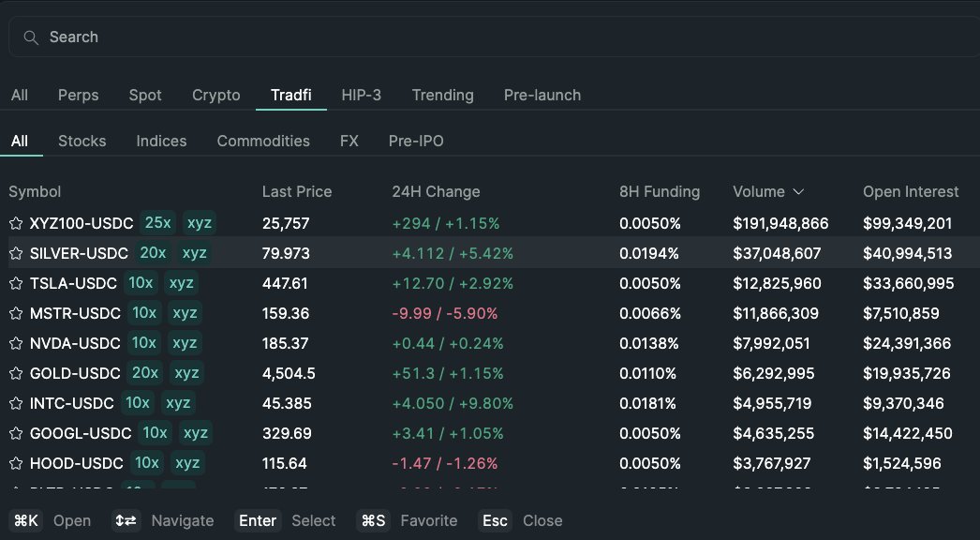Viewport: 980px width, 540px height.
Task: Toggle favorite star on NVDA-USDC
Action: [16, 343]
